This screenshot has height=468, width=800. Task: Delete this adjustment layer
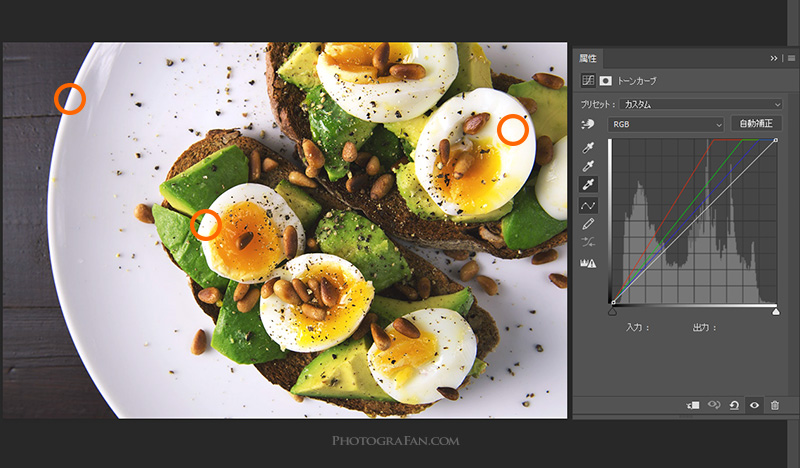tap(775, 405)
